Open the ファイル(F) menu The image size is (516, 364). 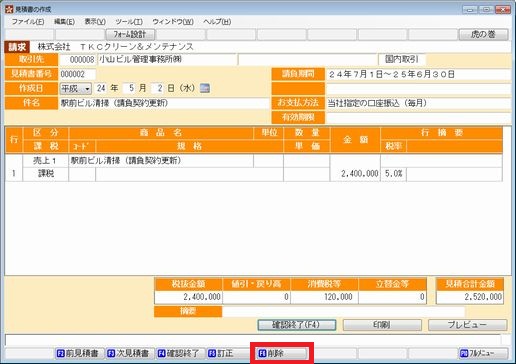(28, 22)
